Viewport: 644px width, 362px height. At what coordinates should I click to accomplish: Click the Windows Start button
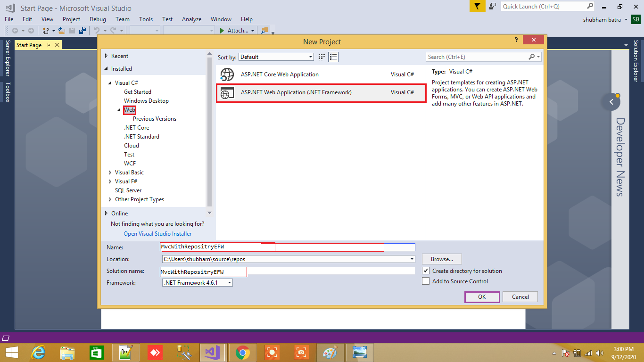coord(11,353)
